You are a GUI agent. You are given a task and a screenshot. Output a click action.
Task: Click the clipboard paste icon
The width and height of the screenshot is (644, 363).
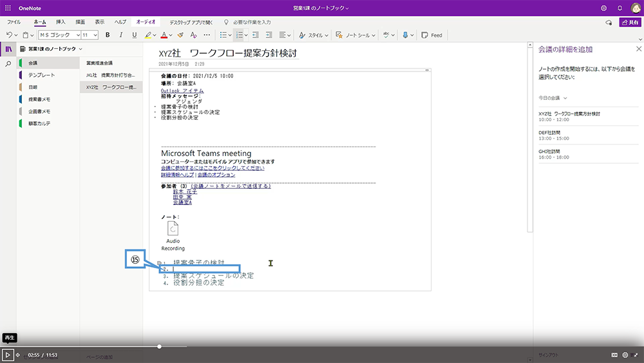tap(26, 35)
